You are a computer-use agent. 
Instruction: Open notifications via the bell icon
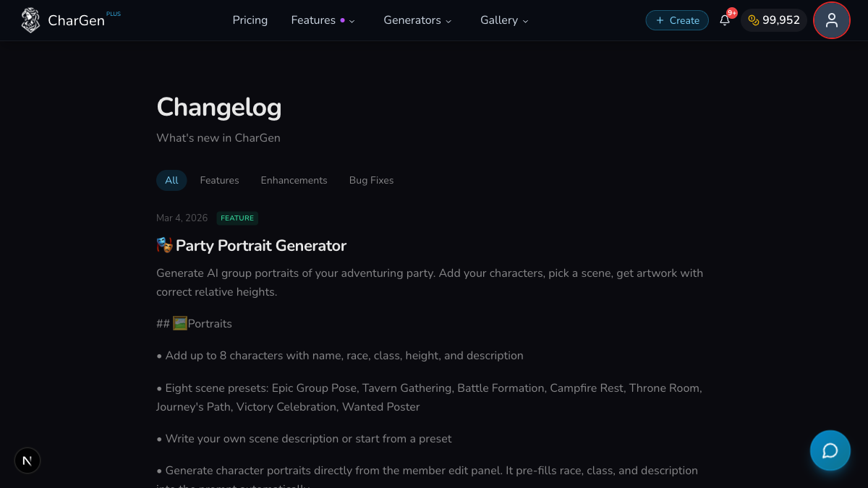click(x=725, y=22)
